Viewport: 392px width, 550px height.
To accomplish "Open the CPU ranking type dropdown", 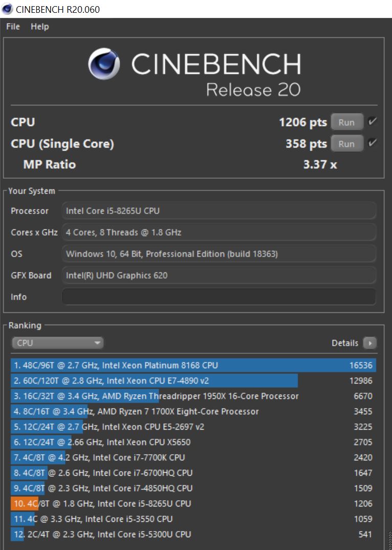I will (x=57, y=343).
